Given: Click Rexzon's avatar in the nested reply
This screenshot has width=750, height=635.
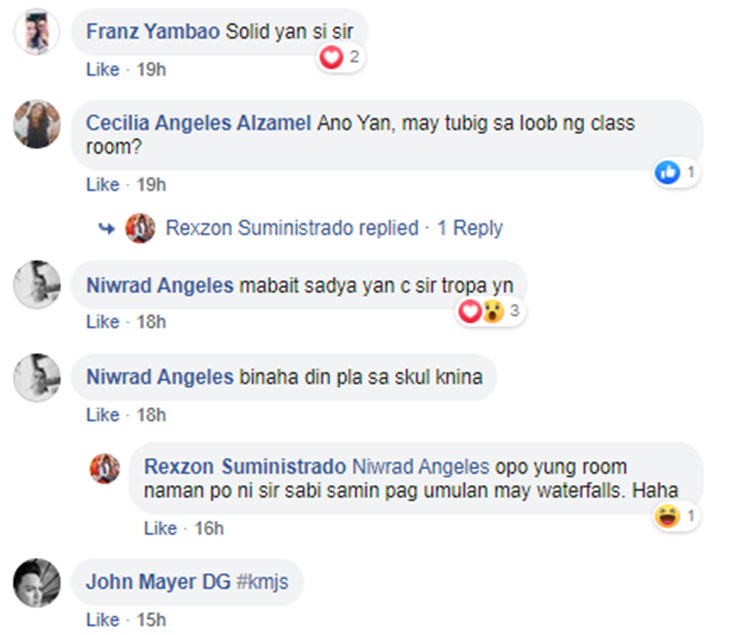Looking at the screenshot, I should click(x=105, y=468).
